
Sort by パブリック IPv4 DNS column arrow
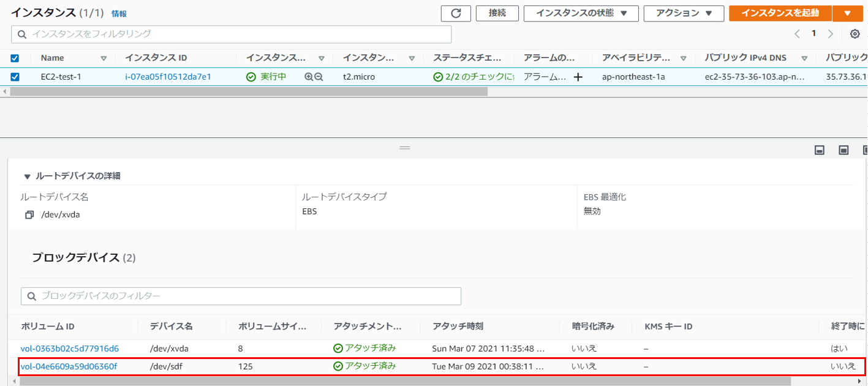(x=804, y=58)
